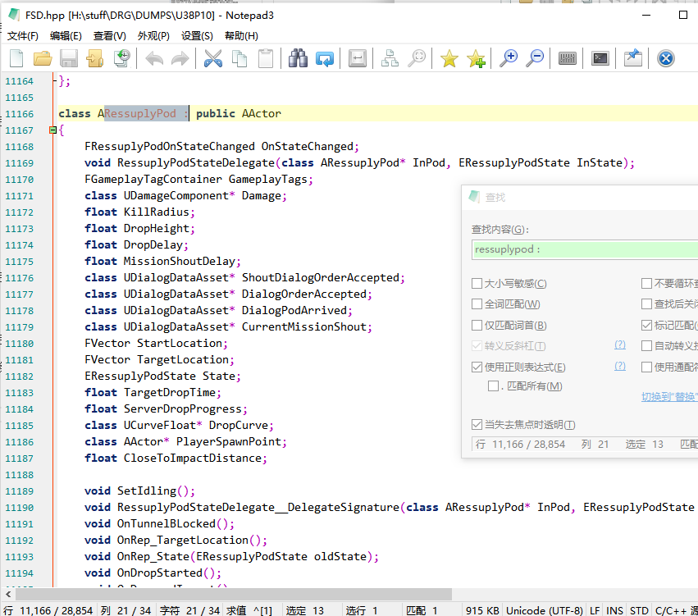Paste from clipboard icon
Viewport: 698px width, 616px height.
coord(266,58)
